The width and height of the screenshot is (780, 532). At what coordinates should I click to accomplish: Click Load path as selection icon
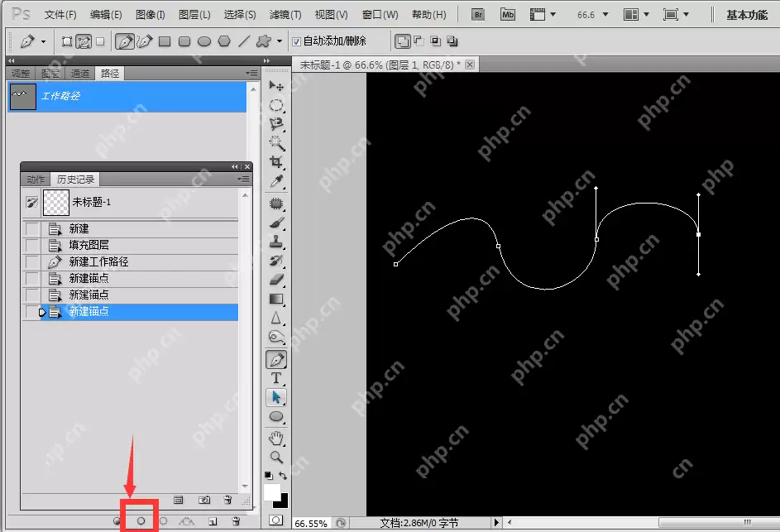163,521
